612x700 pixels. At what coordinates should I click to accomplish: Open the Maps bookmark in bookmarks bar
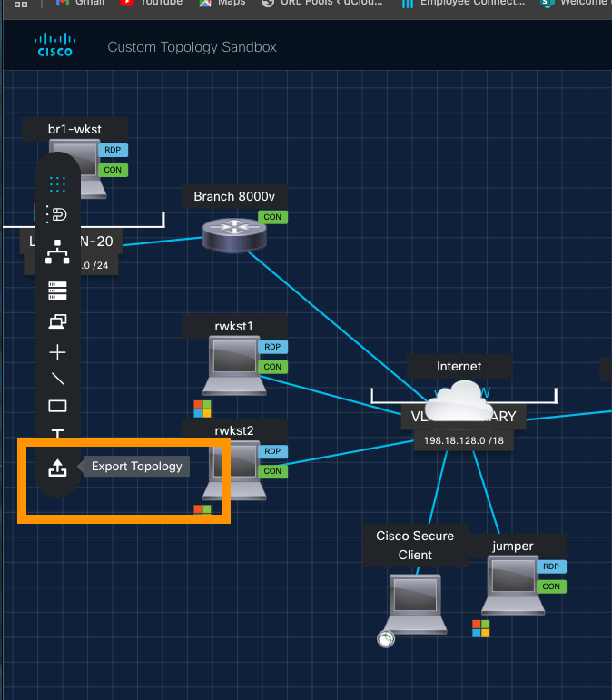point(221,3)
